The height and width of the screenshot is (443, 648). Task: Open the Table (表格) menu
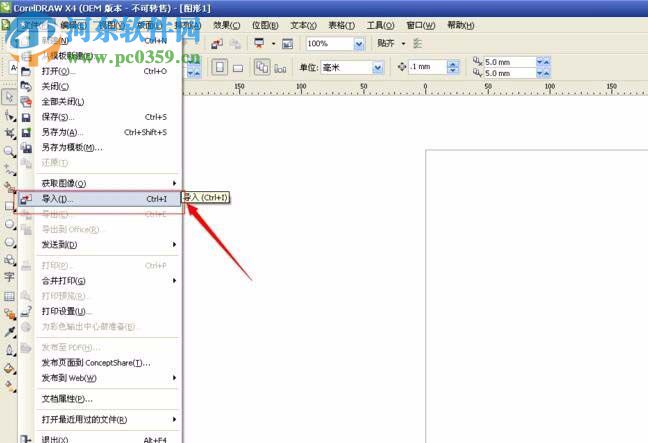pyautogui.click(x=341, y=25)
